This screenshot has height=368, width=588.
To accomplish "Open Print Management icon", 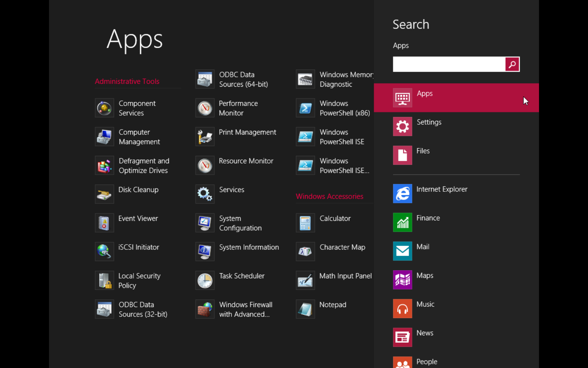I will (205, 137).
